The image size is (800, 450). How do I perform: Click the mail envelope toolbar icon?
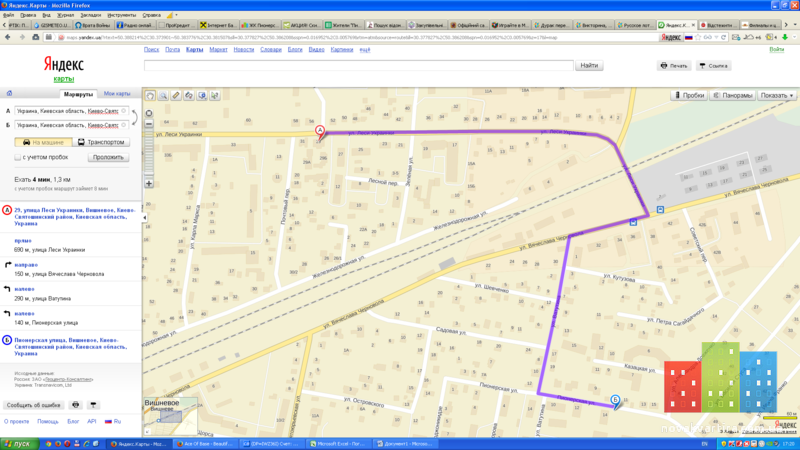tap(735, 37)
